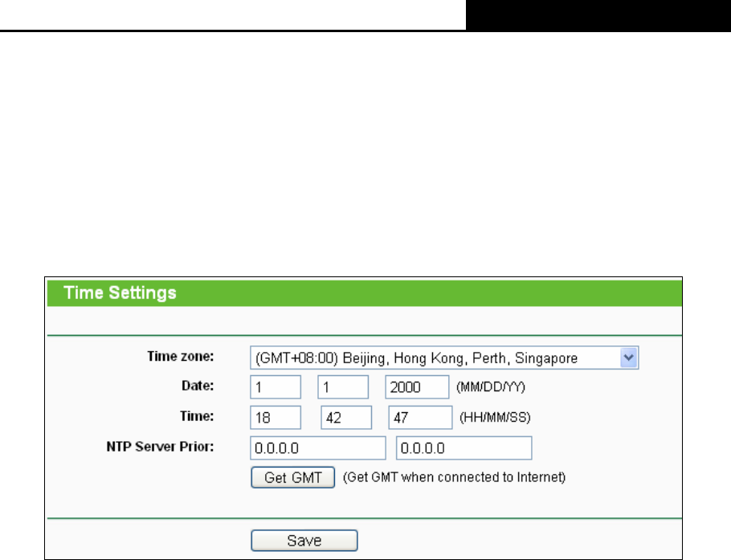The height and width of the screenshot is (560, 731).
Task: Click the second NTP Server Prior field
Action: (x=464, y=448)
